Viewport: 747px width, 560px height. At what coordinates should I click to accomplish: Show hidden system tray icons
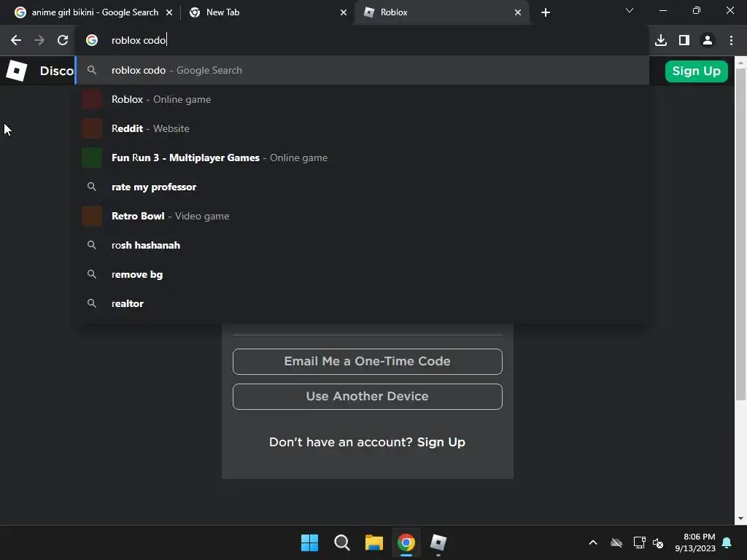coord(593,542)
